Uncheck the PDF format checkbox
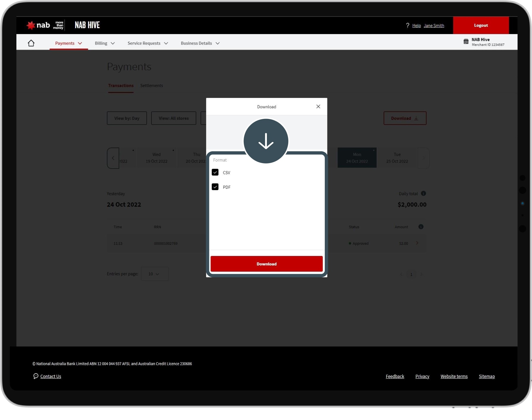 (215, 187)
